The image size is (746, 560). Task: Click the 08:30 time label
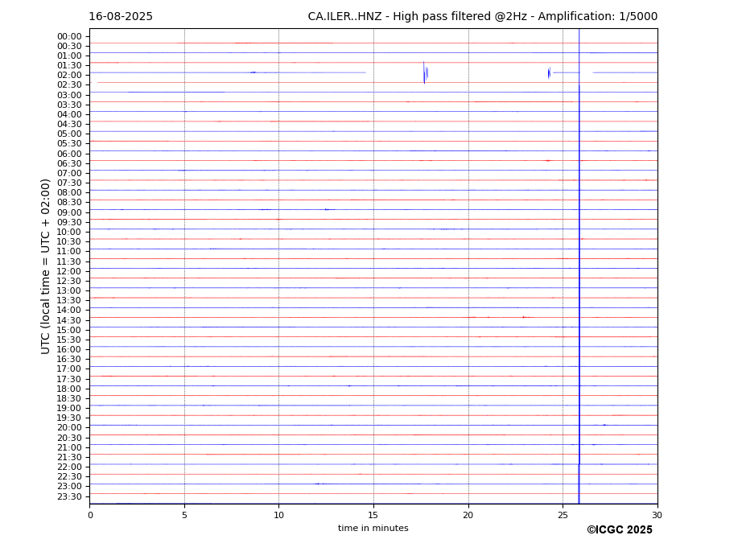tap(69, 203)
